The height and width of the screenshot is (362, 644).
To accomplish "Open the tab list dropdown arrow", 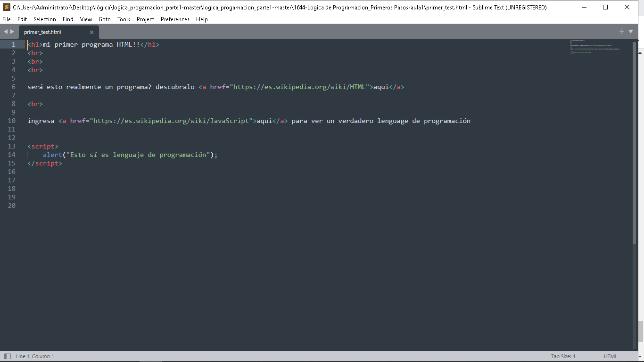I will [x=631, y=32].
